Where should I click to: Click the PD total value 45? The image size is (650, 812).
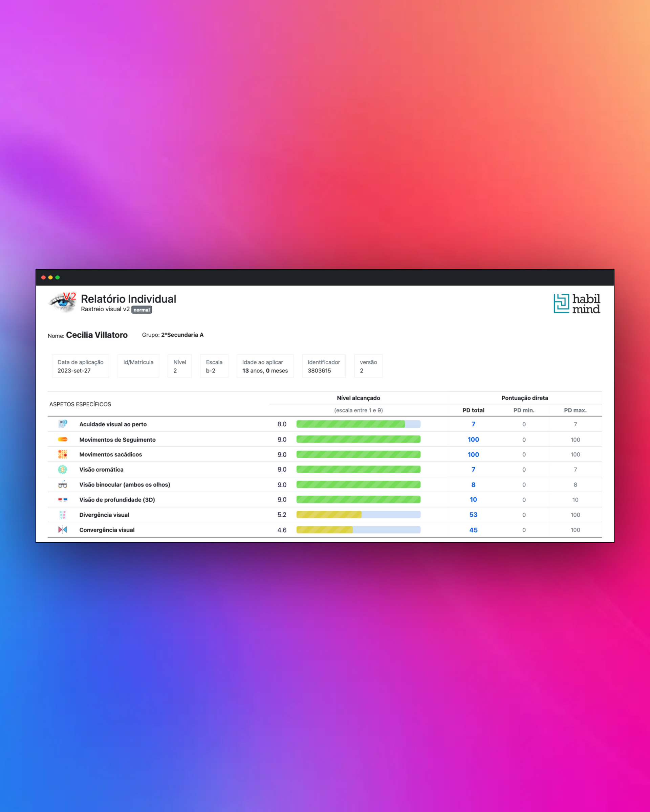pos(473,530)
